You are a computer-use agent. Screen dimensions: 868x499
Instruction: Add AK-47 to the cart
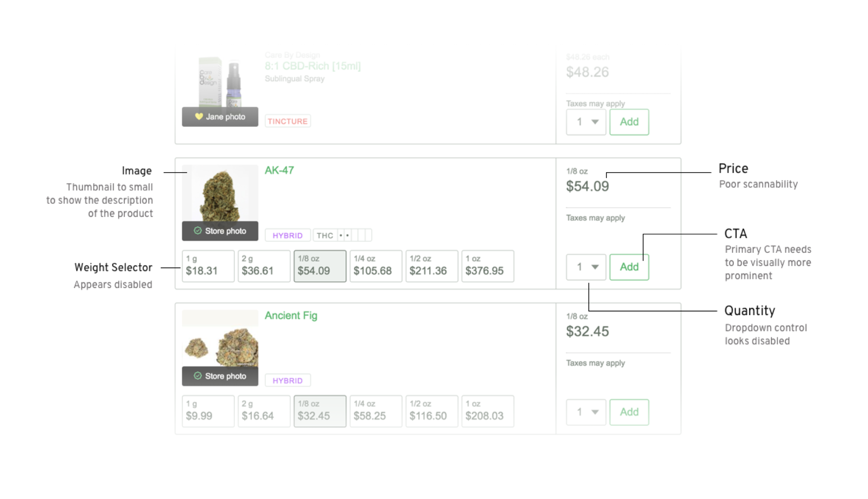629,267
